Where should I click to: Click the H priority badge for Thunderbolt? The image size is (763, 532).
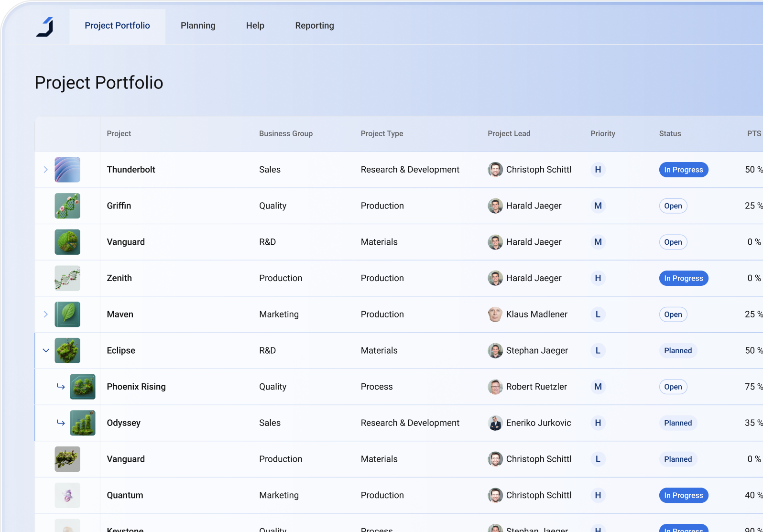tap(598, 170)
